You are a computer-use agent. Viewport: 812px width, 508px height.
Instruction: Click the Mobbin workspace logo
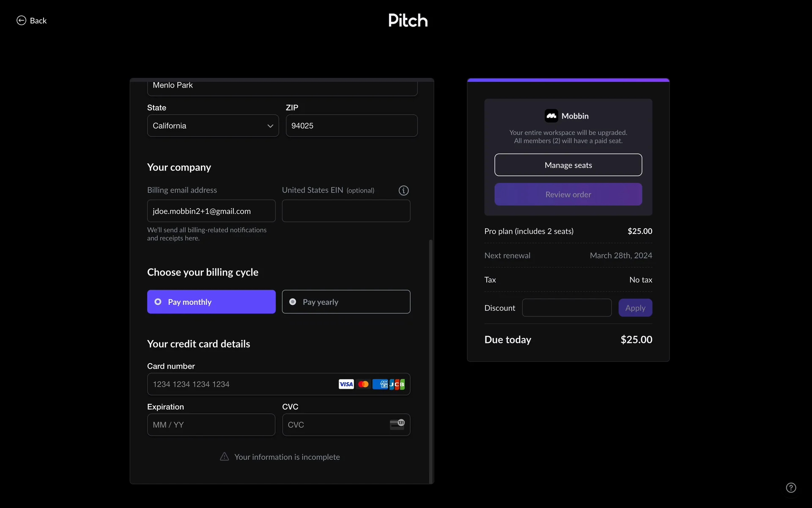(551, 116)
